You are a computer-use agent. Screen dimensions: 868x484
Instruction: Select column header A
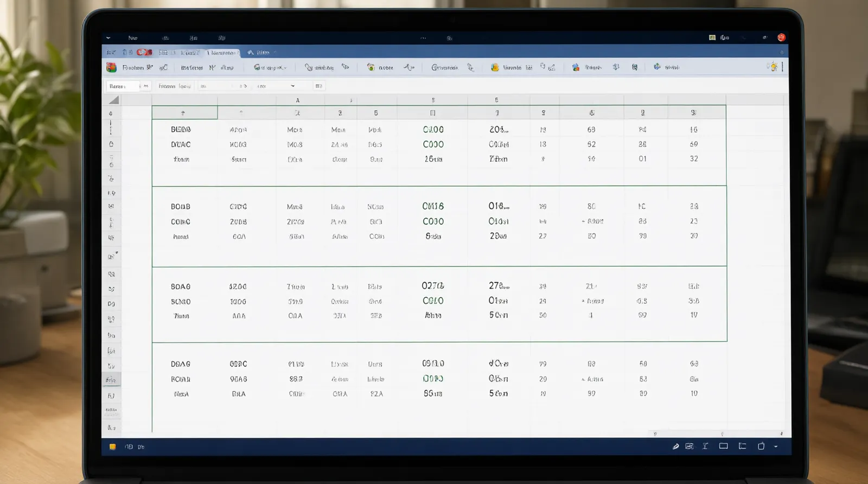click(297, 100)
